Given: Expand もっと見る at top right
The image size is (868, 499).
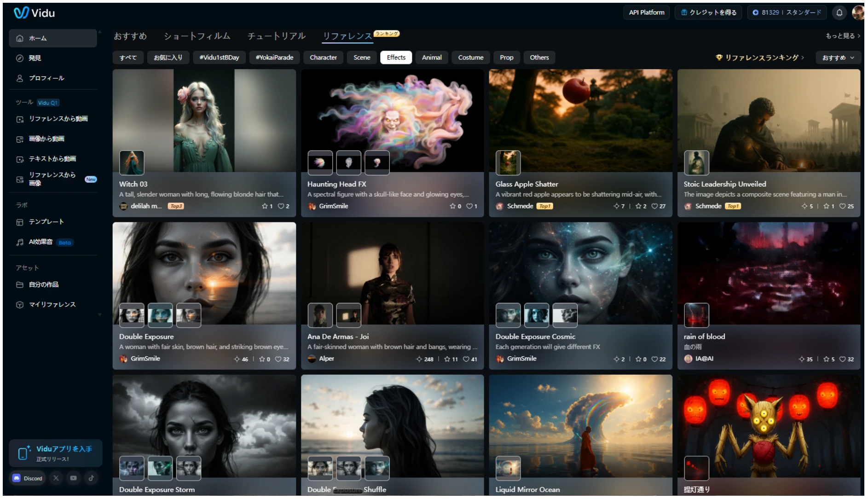Looking at the screenshot, I should point(842,36).
